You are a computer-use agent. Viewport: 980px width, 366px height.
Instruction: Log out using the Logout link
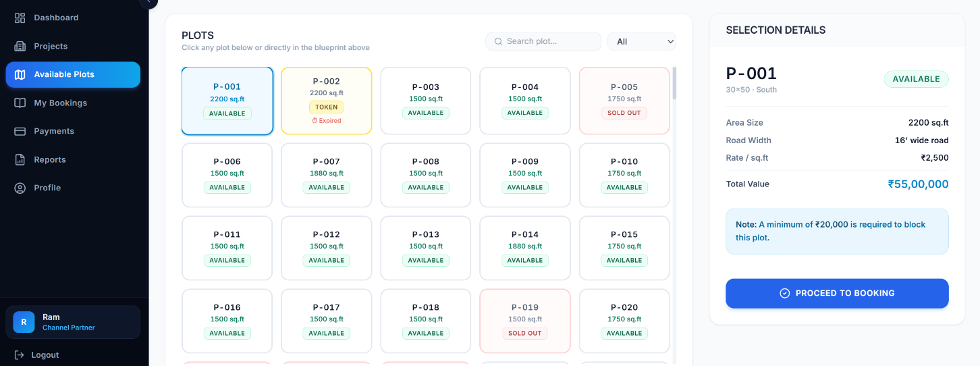[x=38, y=355]
